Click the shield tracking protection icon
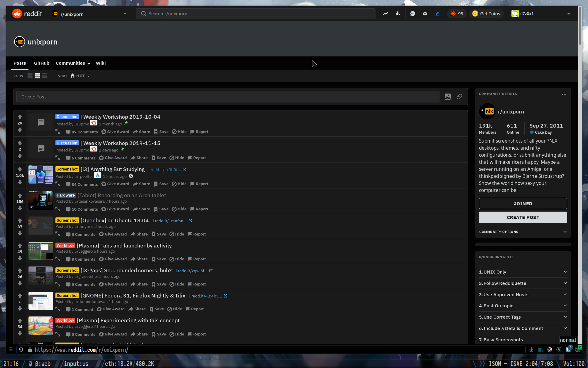The width and height of the screenshot is (588, 368). point(21,350)
